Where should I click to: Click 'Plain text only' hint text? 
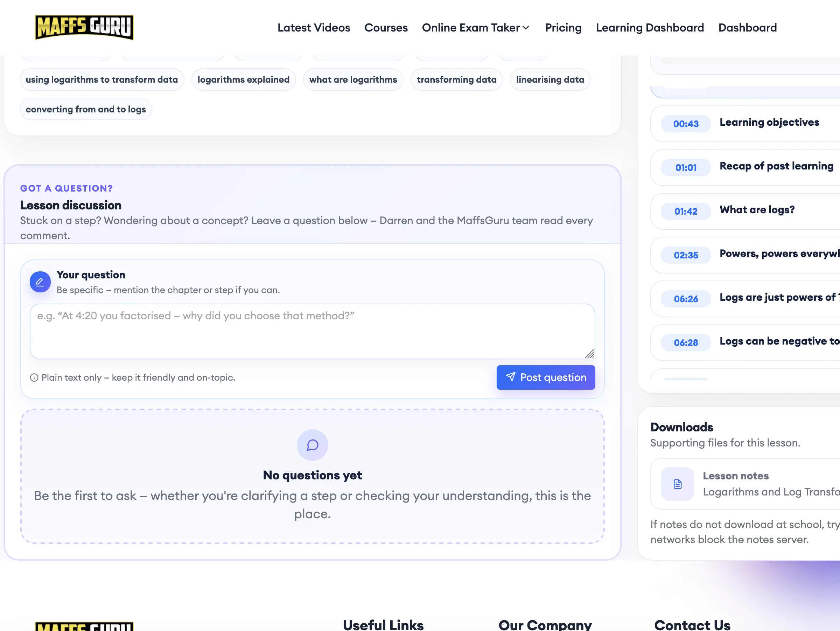click(138, 377)
